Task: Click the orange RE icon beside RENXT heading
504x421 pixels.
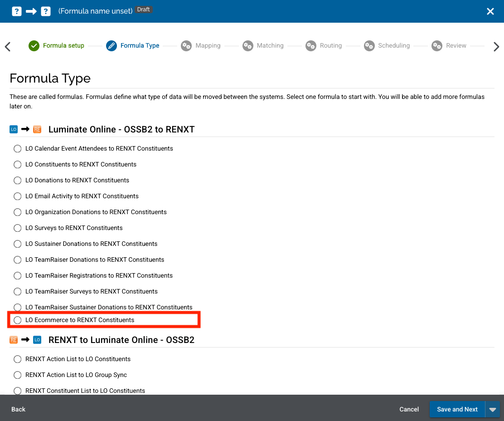Action: click(14, 340)
